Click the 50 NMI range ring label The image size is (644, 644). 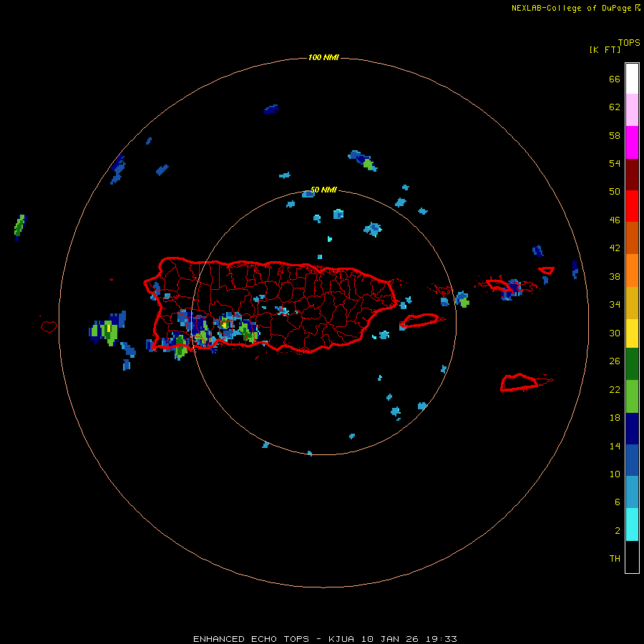(x=323, y=190)
